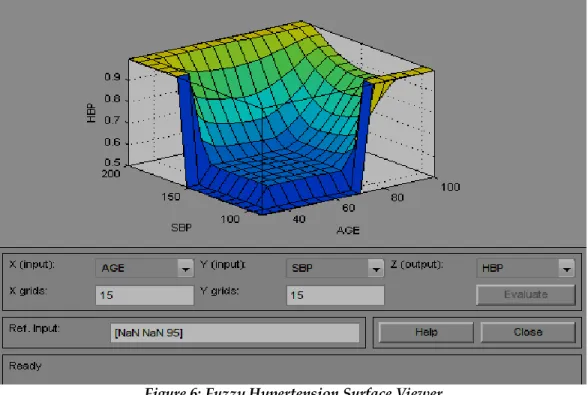The width and height of the screenshot is (588, 395).
Task: Click the 'Z (output):' label
Action: coord(417,264)
